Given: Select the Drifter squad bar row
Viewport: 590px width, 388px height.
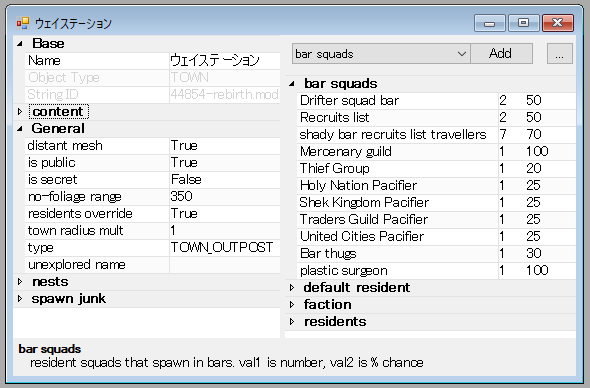Looking at the screenshot, I should point(436,100).
